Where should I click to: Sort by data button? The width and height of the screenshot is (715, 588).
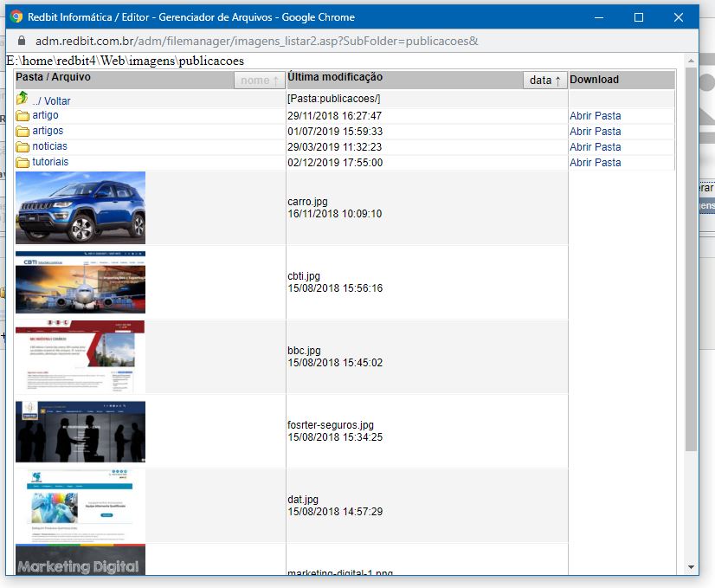tap(545, 81)
